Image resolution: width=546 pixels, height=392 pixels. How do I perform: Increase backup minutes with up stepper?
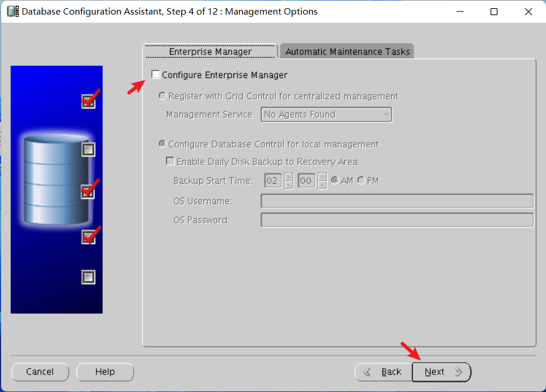pos(322,177)
